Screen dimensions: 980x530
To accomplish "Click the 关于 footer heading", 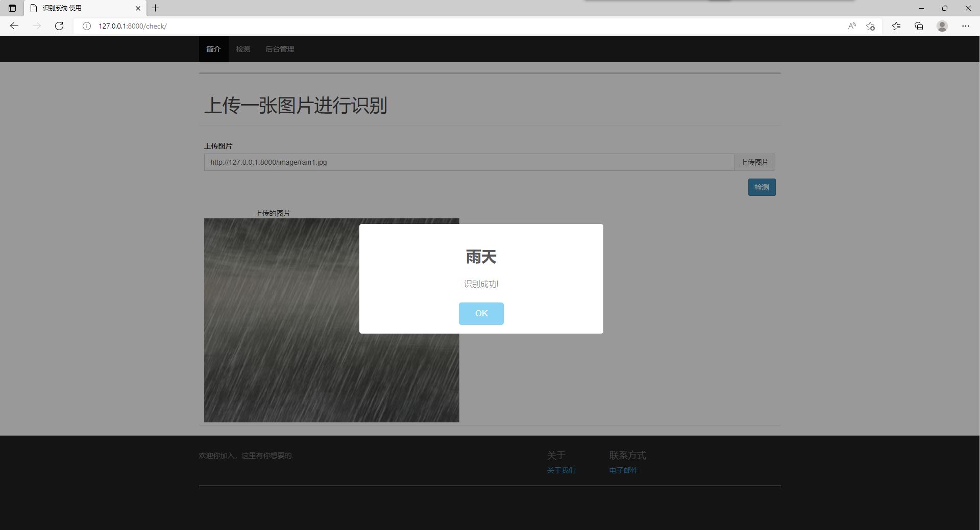I will tap(556, 455).
